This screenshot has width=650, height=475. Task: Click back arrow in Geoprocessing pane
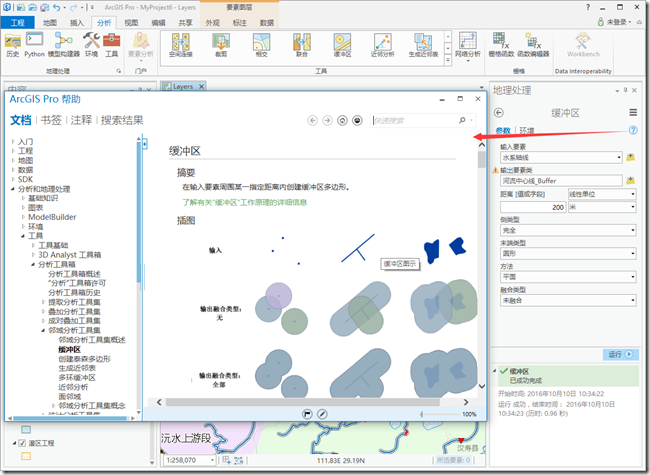[x=499, y=113]
